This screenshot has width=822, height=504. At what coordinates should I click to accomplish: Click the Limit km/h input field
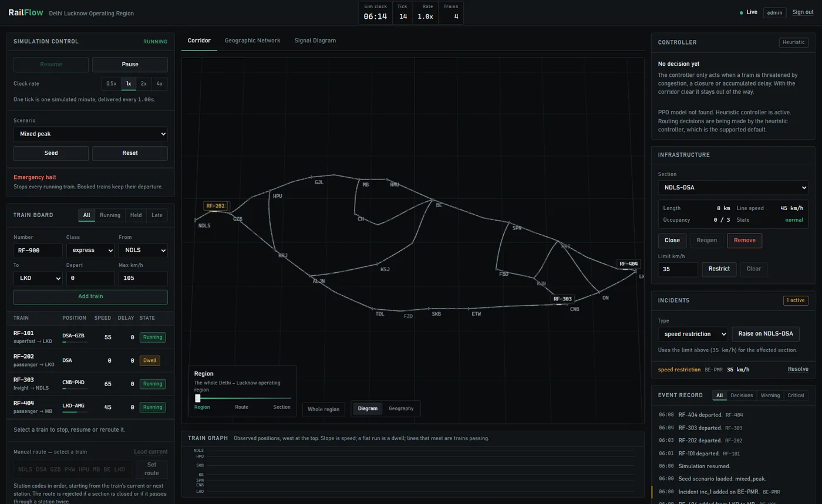pos(678,269)
